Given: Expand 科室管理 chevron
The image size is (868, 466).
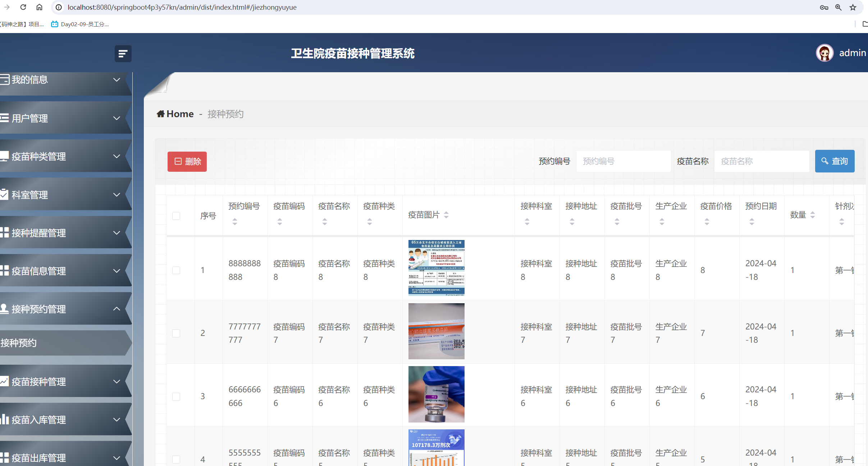Looking at the screenshot, I should coord(117,195).
